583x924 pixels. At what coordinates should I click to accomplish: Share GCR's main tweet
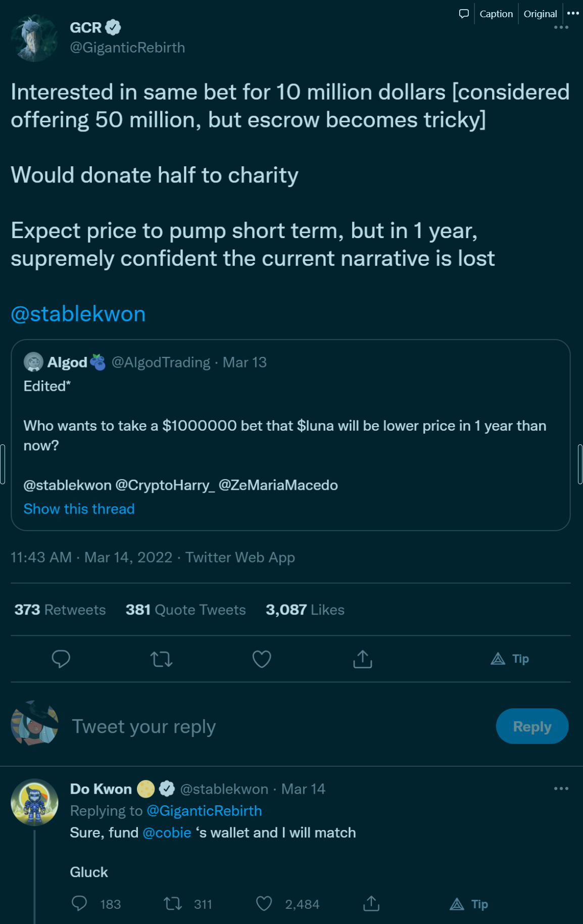(362, 659)
